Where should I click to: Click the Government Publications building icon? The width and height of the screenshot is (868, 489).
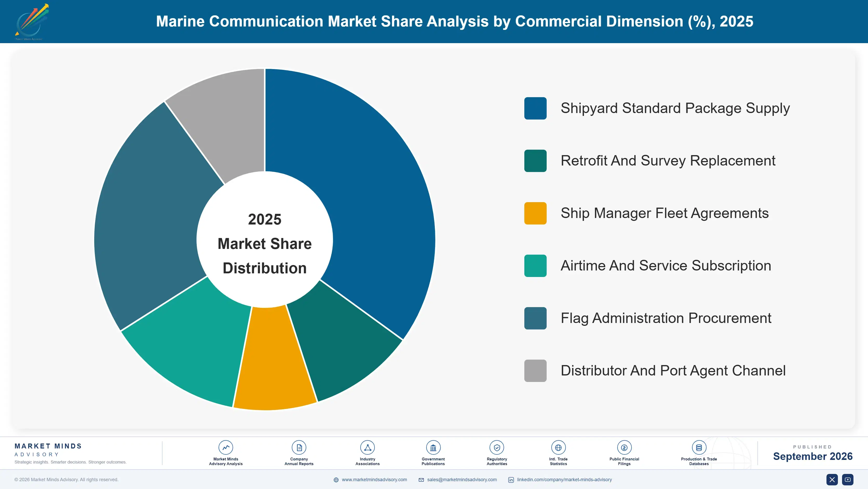point(433,447)
